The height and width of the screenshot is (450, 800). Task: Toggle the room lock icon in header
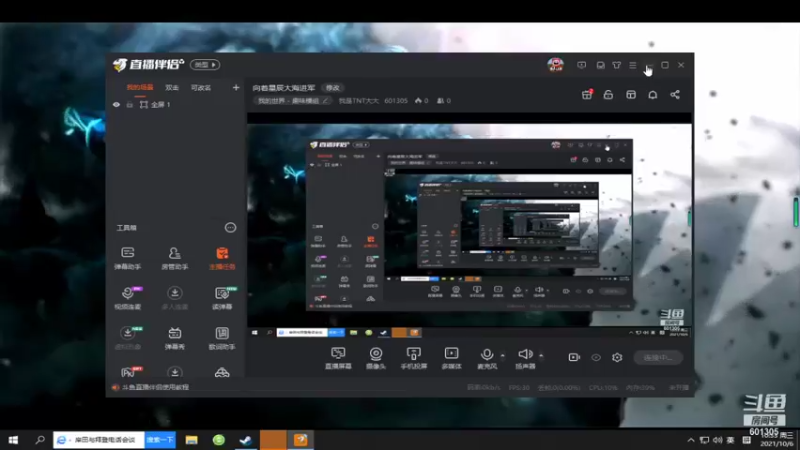tap(608, 94)
